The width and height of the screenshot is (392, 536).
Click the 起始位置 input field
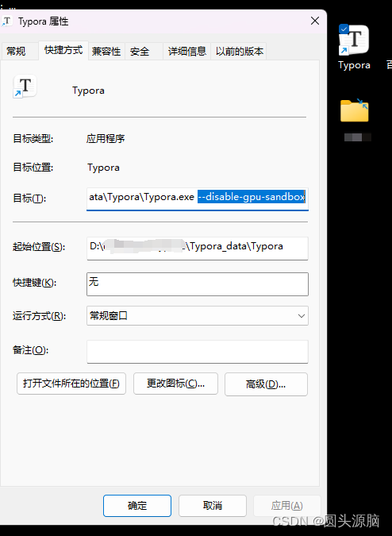pos(198,249)
